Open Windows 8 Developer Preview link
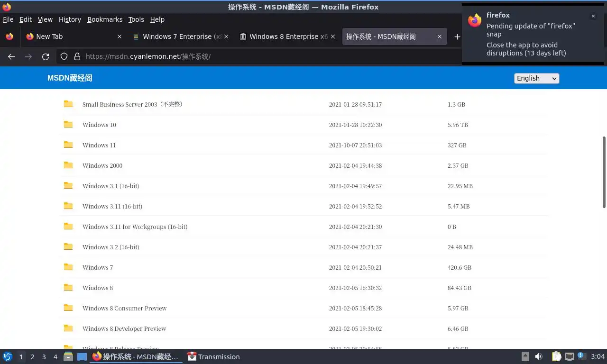Viewport: 607px width, 364px height. coord(124,328)
